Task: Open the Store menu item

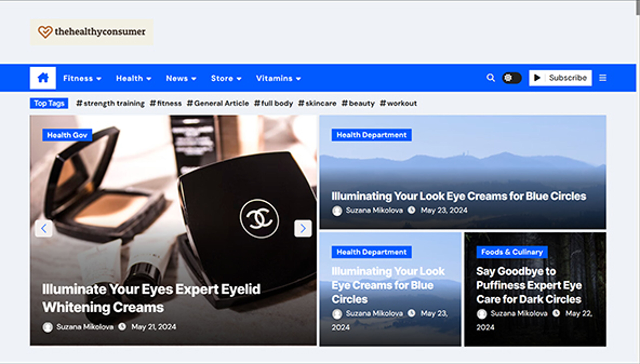Action: (x=226, y=78)
